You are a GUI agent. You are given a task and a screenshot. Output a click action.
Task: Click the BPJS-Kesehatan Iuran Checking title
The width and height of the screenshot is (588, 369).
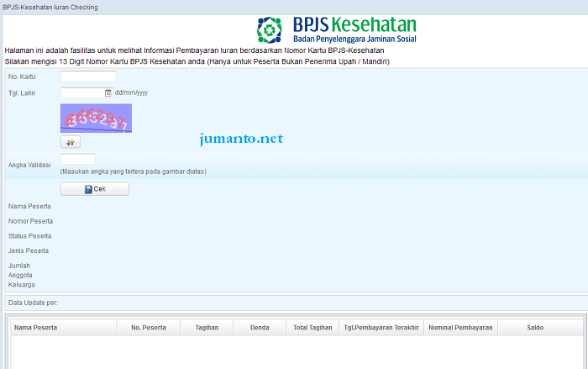[x=50, y=7]
